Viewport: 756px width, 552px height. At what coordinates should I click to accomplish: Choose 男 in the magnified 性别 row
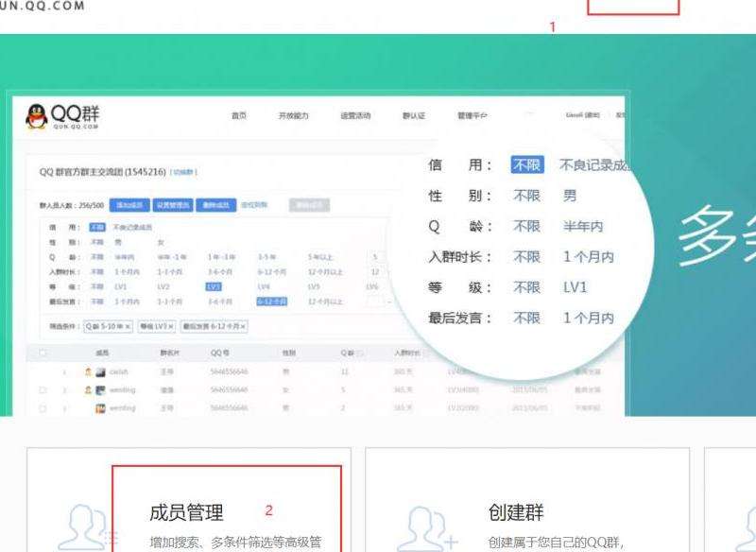click(x=570, y=196)
